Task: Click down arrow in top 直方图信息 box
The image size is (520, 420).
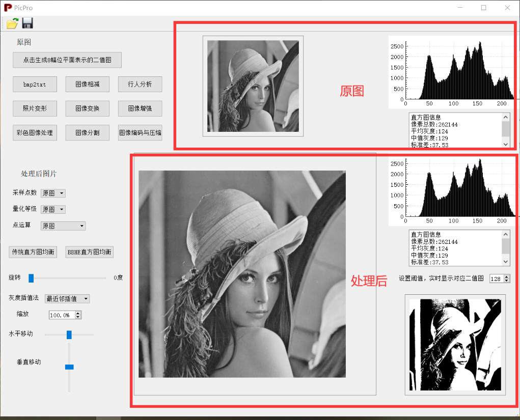Action: [x=505, y=144]
